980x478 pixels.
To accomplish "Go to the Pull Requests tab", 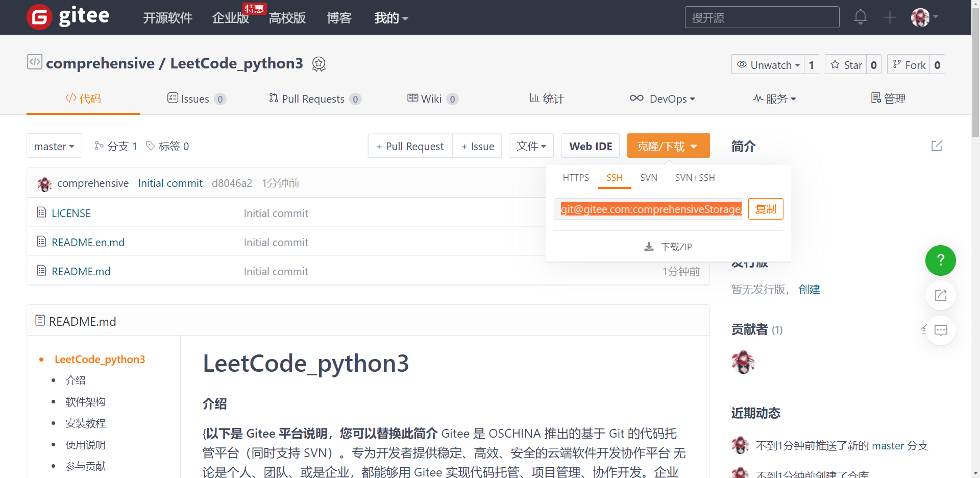I will (x=315, y=99).
